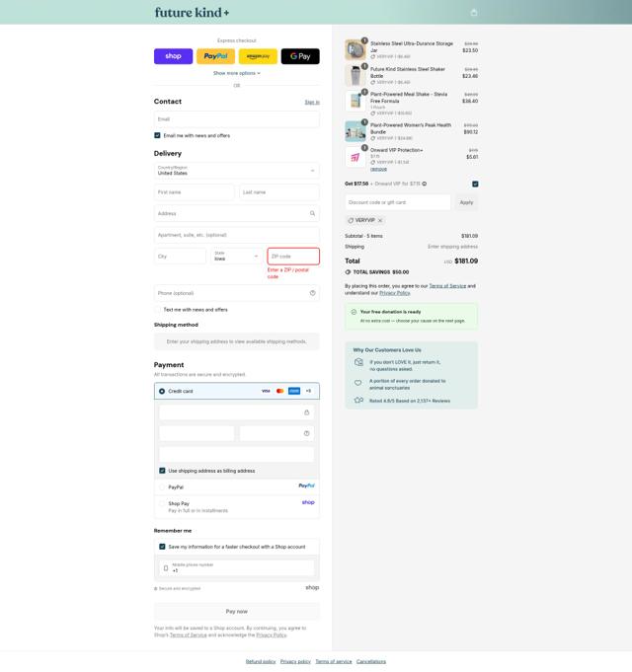Viewport: 632px width, 672px height.
Task: Click the security code help icon
Action: [x=306, y=433]
